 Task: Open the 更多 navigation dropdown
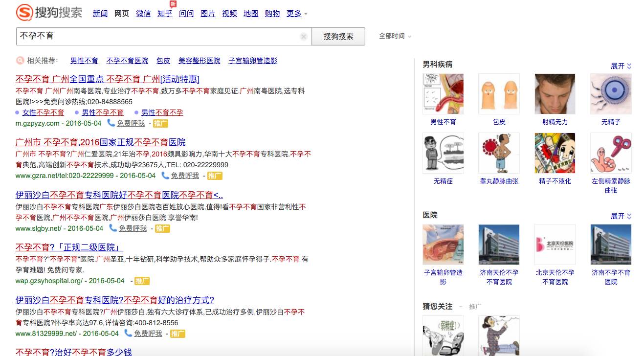pos(297,14)
